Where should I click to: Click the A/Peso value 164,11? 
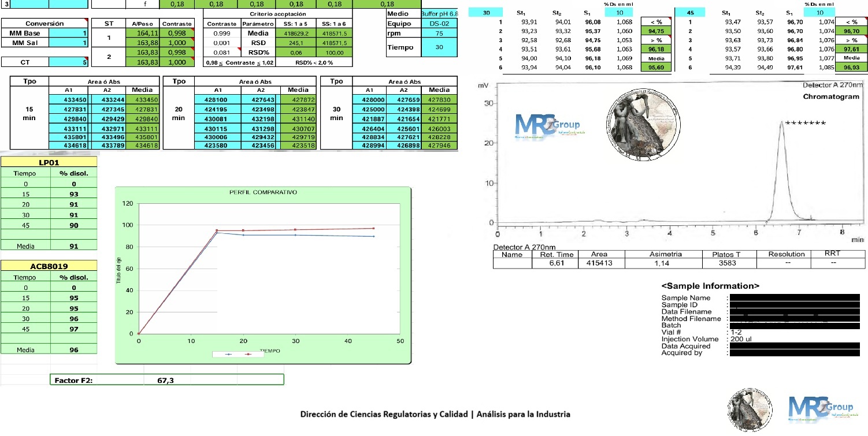tap(143, 33)
